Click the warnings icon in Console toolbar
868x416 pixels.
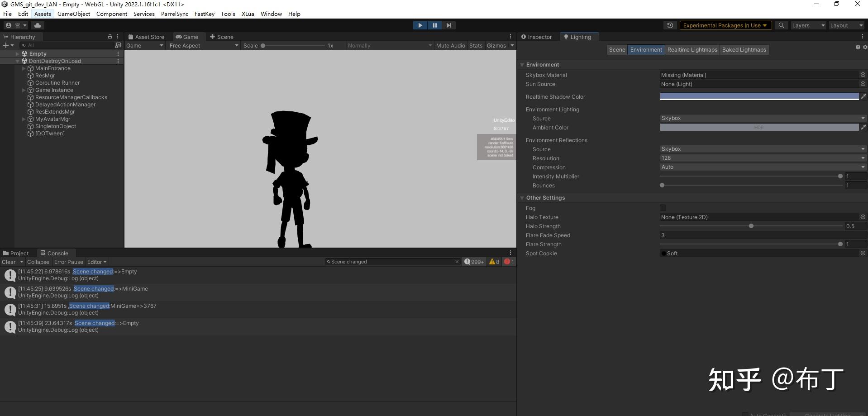(x=493, y=262)
